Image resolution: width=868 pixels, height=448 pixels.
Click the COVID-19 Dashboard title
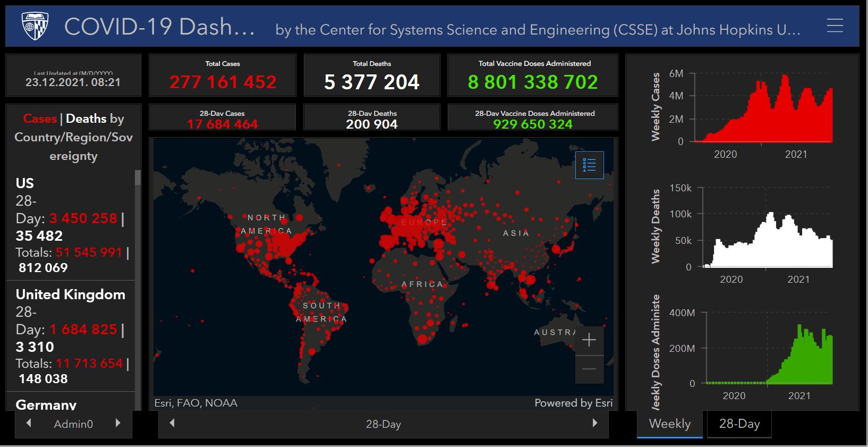[x=159, y=27]
